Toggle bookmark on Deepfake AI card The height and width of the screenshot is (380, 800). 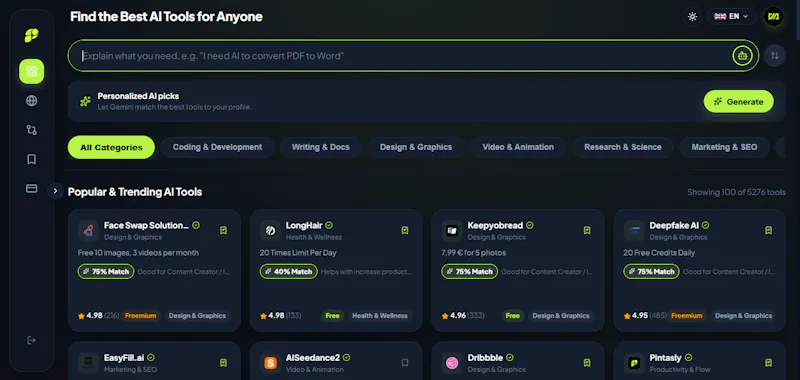click(x=768, y=231)
